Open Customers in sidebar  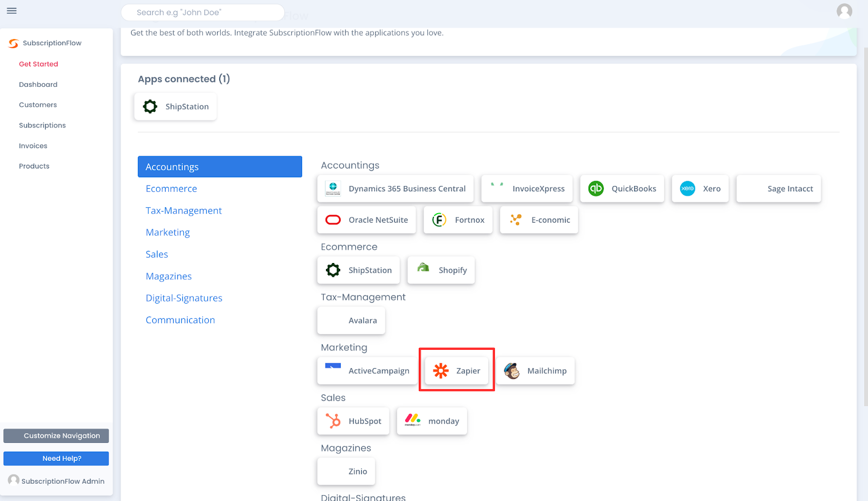click(38, 105)
